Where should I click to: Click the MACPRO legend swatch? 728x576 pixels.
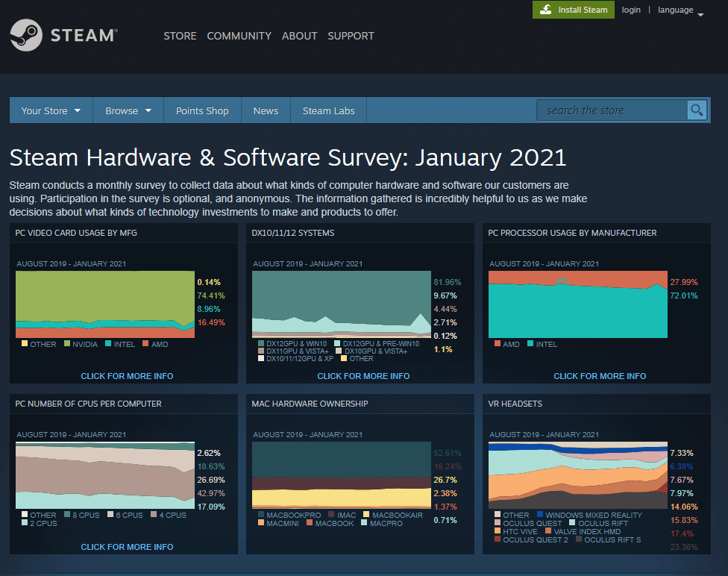pos(365,522)
